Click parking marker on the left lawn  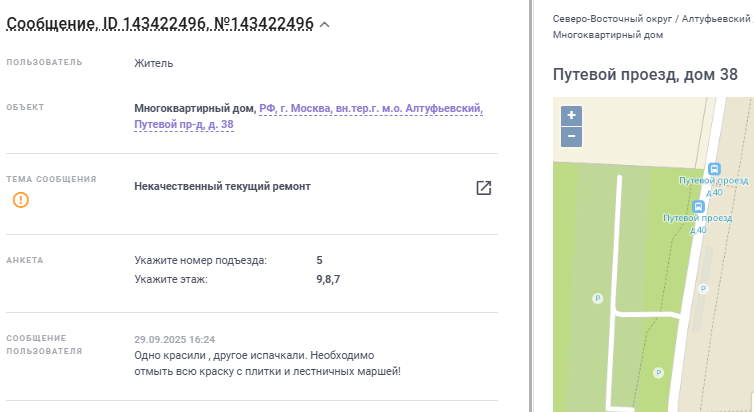[x=598, y=298]
